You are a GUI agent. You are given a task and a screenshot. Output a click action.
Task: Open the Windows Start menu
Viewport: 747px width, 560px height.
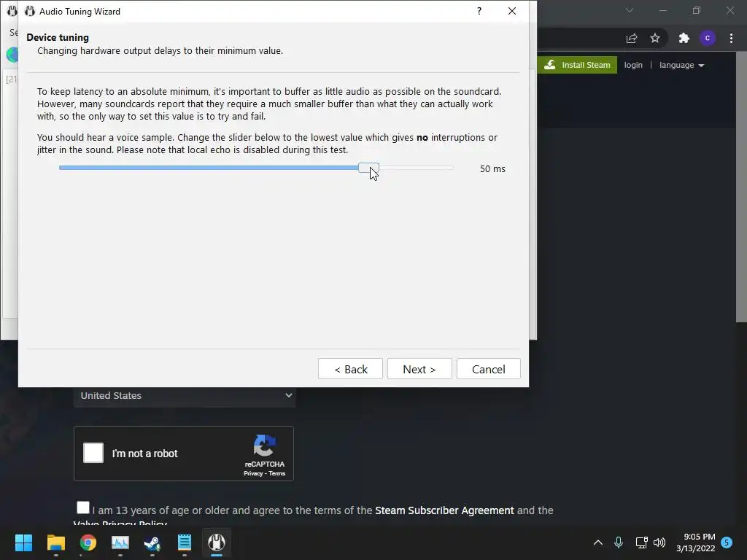23,542
